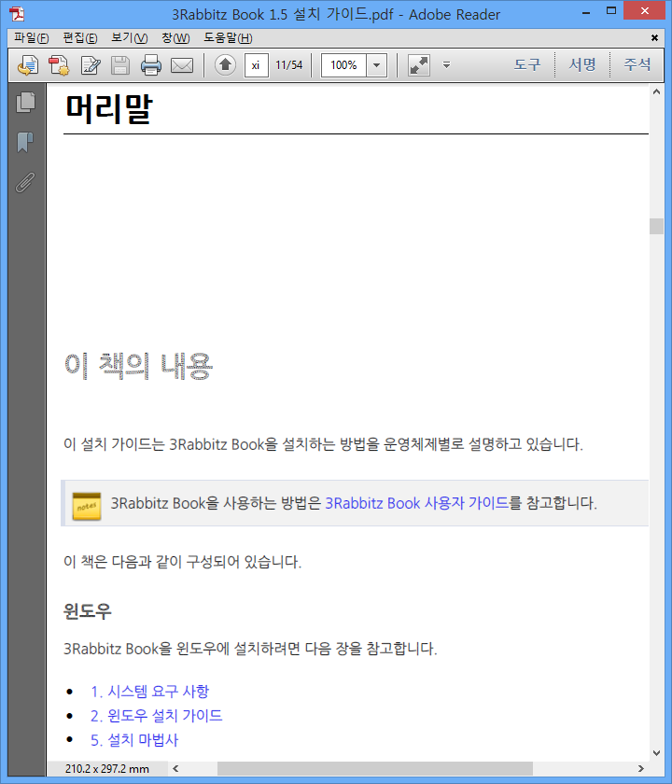672x784 pixels.
Task: Expand the toolbar options small arrow
Action: coord(446,65)
